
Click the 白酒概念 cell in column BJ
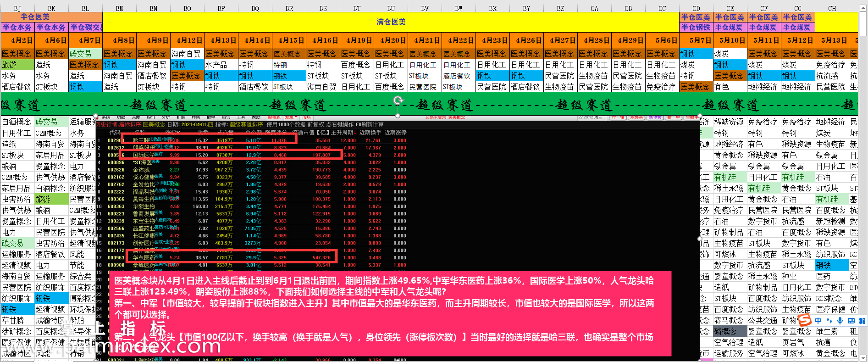[x=17, y=122]
